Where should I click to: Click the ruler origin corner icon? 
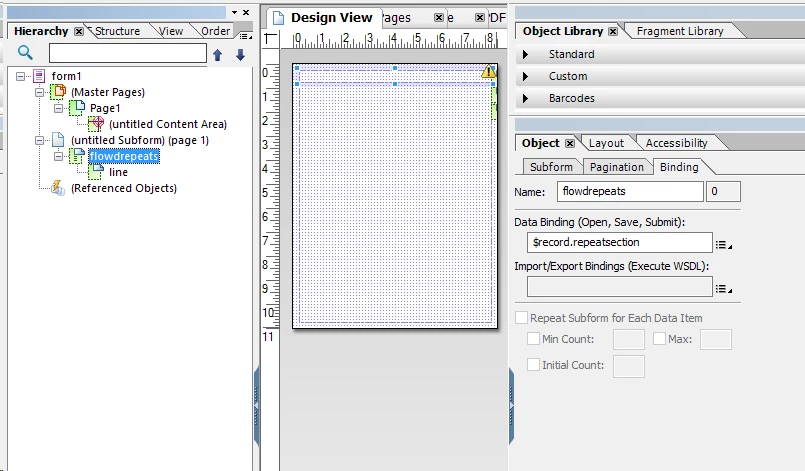[x=270, y=40]
